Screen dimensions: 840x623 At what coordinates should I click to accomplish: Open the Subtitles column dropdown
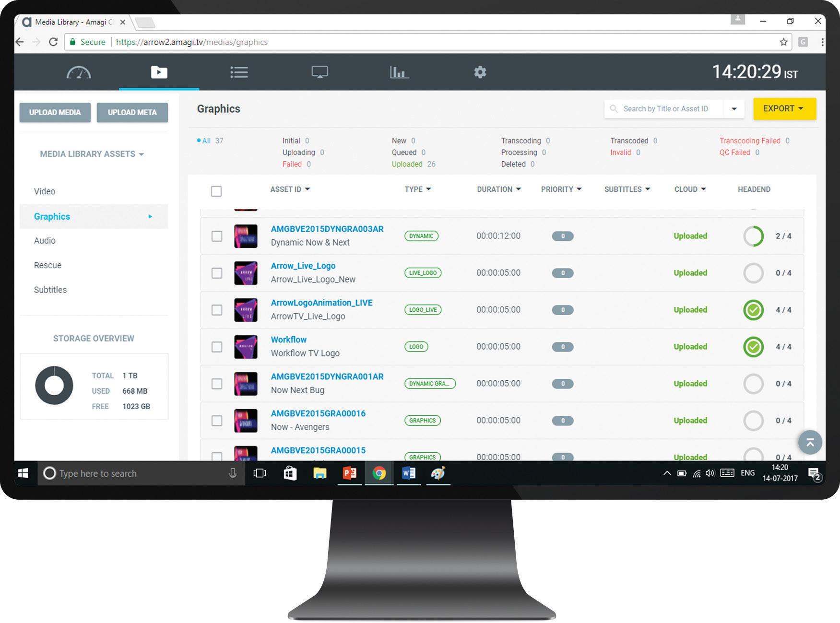(x=627, y=189)
